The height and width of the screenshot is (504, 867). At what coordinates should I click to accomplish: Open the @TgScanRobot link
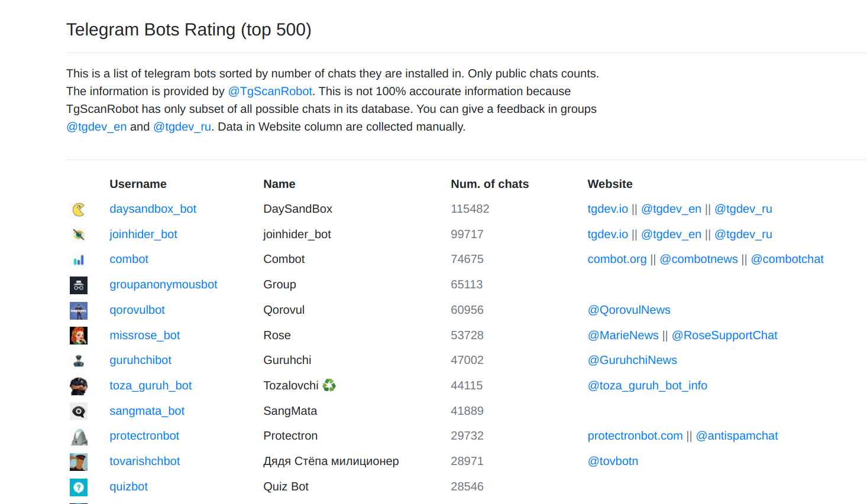click(x=270, y=91)
